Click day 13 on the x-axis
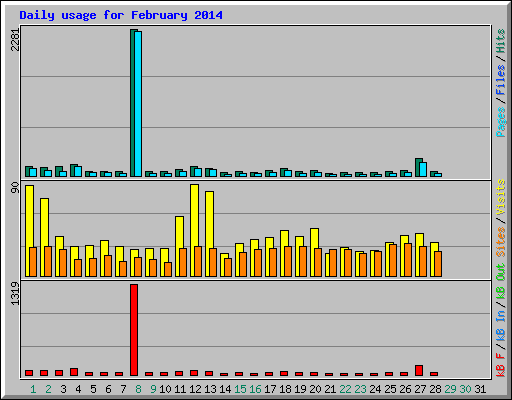 click(210, 389)
